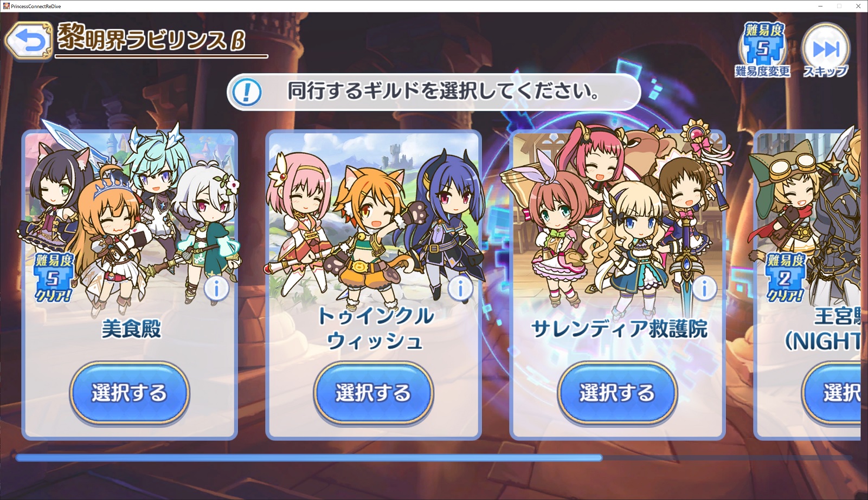Open info icon on トゥインクルウィッシュ card
This screenshot has width=868, height=500.
(460, 289)
